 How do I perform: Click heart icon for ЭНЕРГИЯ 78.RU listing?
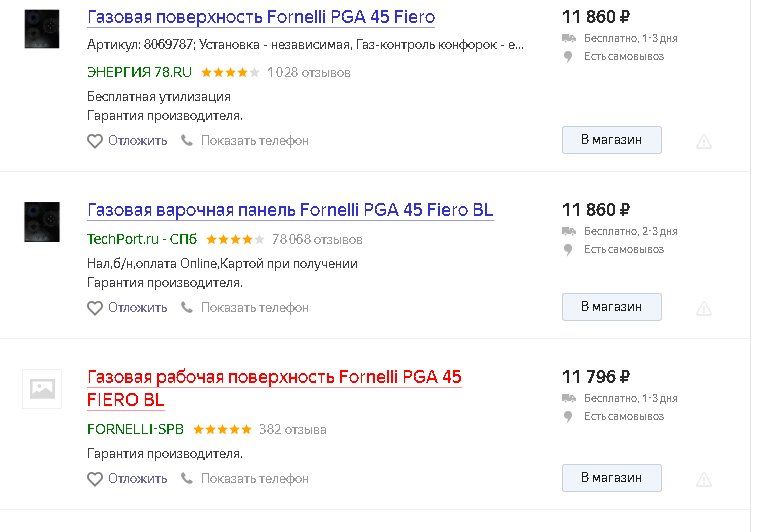[95, 141]
